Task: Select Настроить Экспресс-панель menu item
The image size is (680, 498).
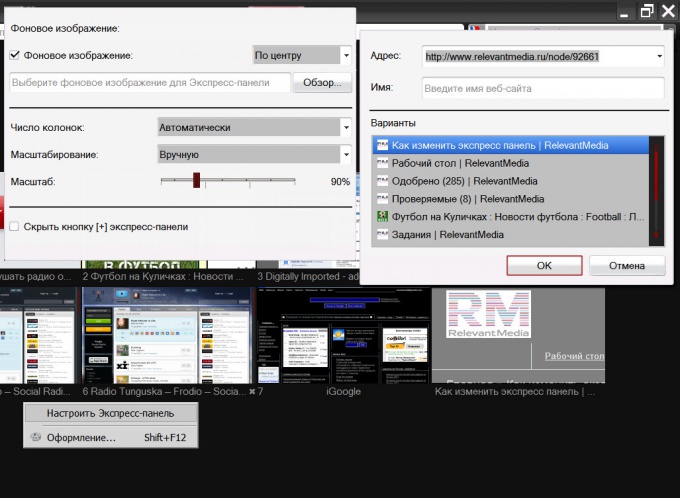Action: [x=111, y=413]
